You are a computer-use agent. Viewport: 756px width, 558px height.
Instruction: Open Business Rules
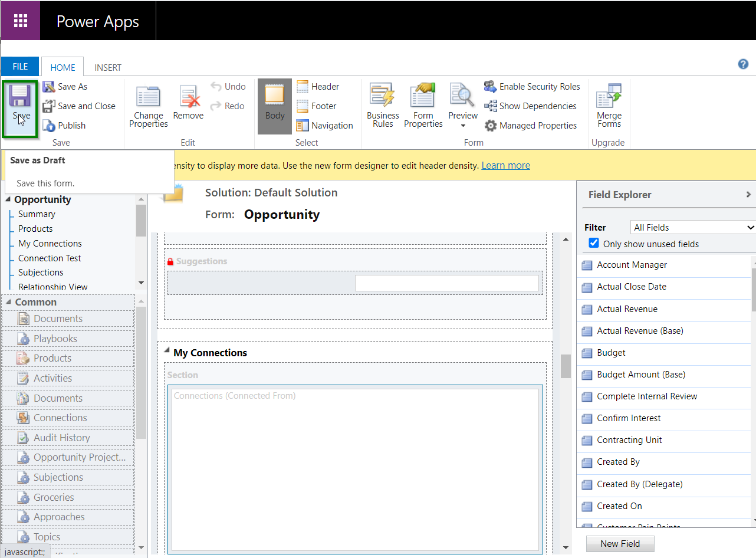(383, 106)
